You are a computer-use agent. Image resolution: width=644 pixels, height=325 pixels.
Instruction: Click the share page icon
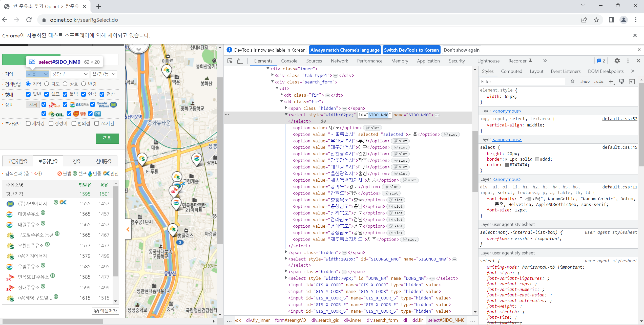[x=584, y=20]
